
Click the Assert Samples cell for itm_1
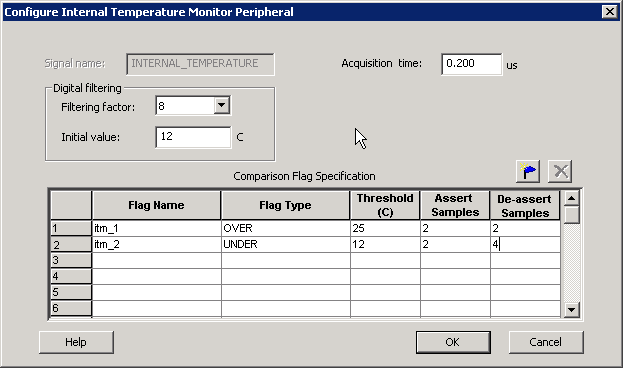[x=455, y=229]
